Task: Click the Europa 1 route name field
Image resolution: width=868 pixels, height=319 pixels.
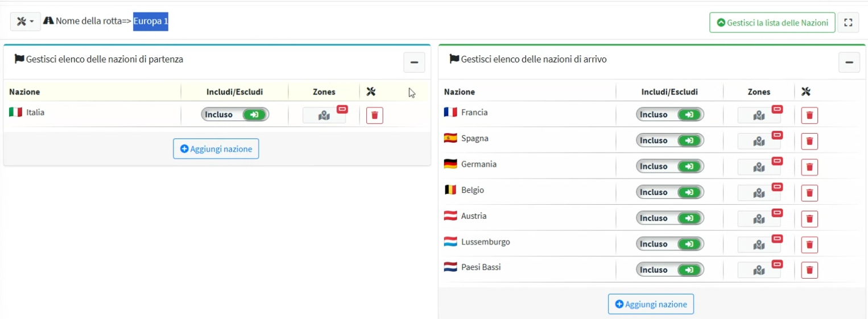Action: [151, 22]
